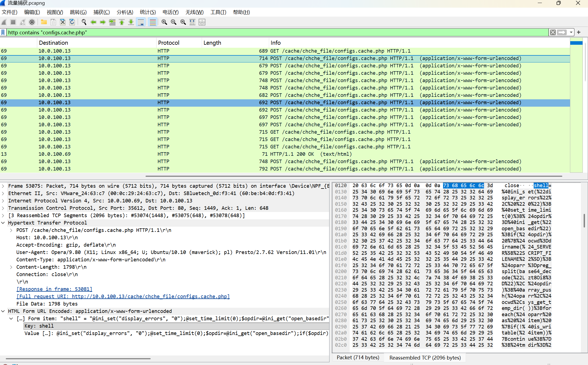Clear the display filter with X button
Screen dimensions: 588x365
553,32
